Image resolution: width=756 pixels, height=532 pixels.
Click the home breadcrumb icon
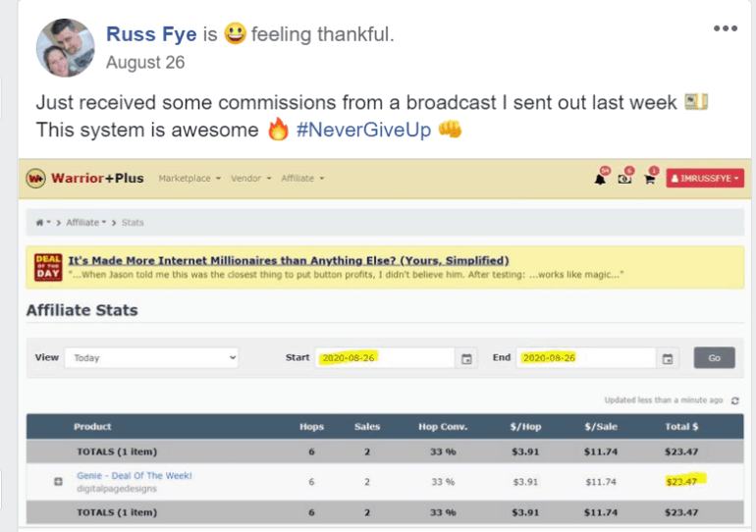pyautogui.click(x=39, y=222)
